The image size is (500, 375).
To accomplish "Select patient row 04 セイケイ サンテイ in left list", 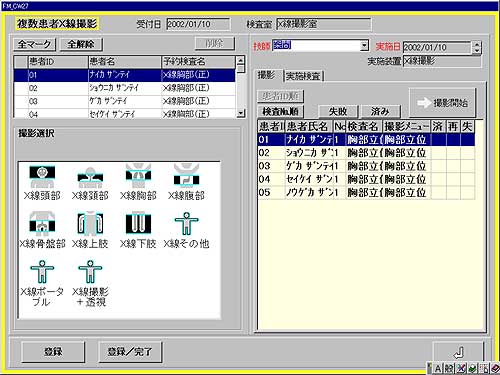I will (x=124, y=113).
